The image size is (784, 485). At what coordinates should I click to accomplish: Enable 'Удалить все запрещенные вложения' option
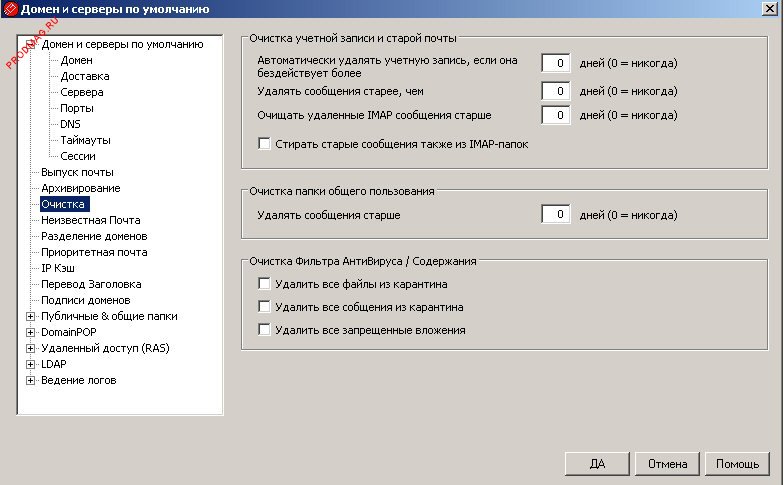click(265, 329)
